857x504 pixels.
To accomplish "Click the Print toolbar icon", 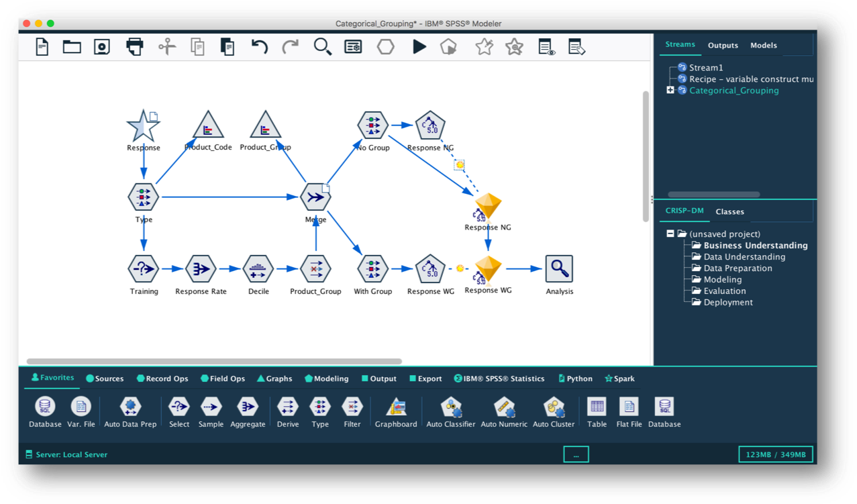I will 134,46.
